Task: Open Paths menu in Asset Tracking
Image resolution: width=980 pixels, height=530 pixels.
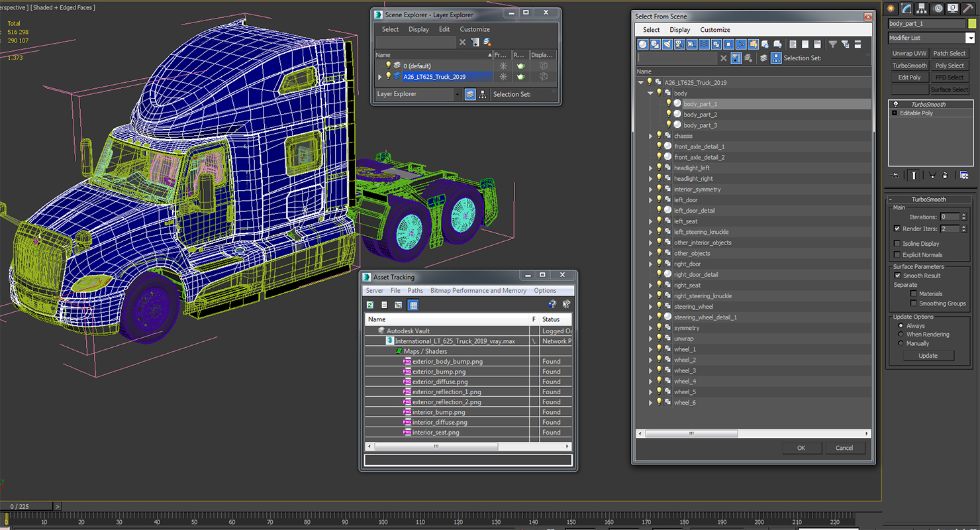Action: pyautogui.click(x=415, y=290)
